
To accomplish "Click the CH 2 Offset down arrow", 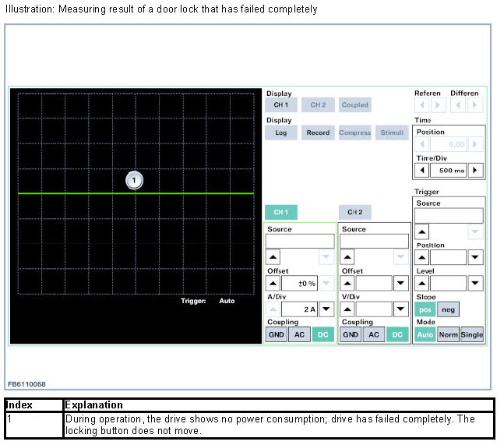I will click(x=400, y=284).
